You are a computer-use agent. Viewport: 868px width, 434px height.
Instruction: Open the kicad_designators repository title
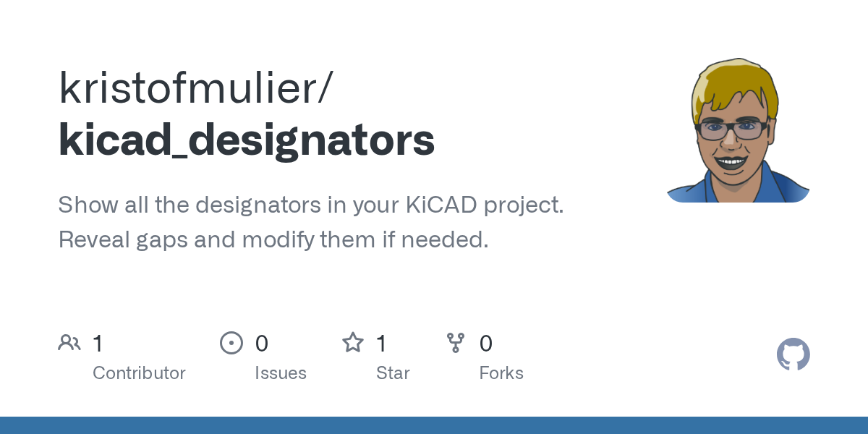pyautogui.click(x=247, y=140)
